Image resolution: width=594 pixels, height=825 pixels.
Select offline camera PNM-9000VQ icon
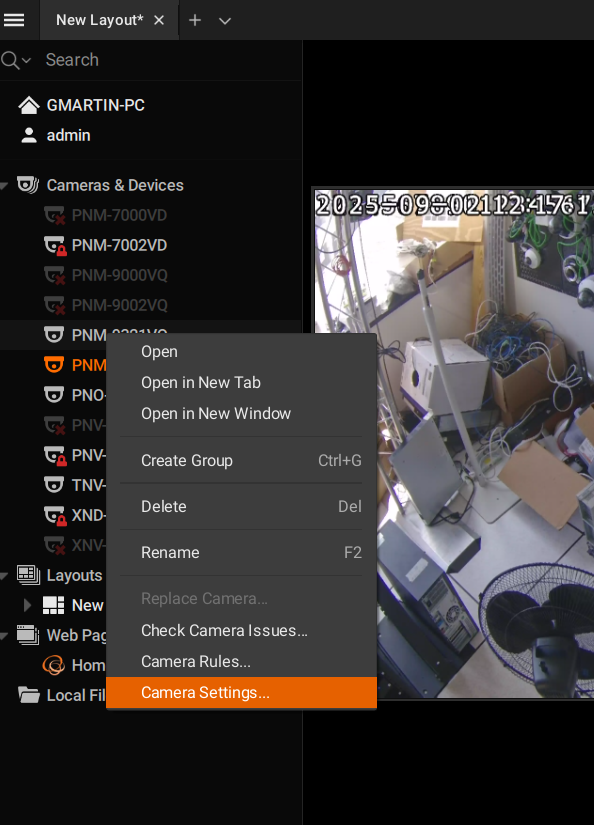[x=54, y=275]
